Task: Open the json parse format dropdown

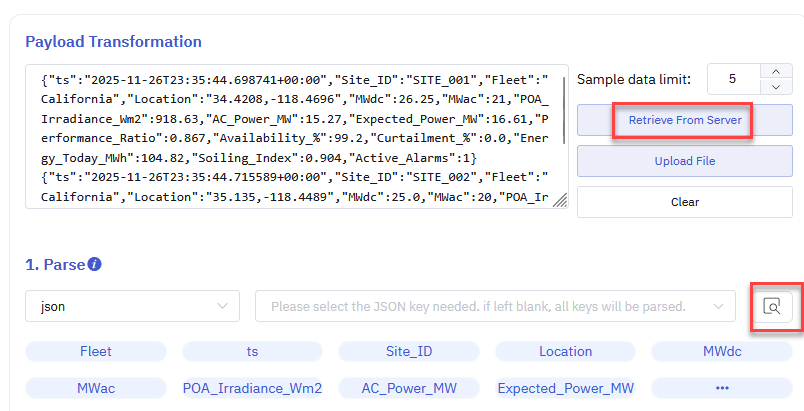Action: click(x=132, y=306)
